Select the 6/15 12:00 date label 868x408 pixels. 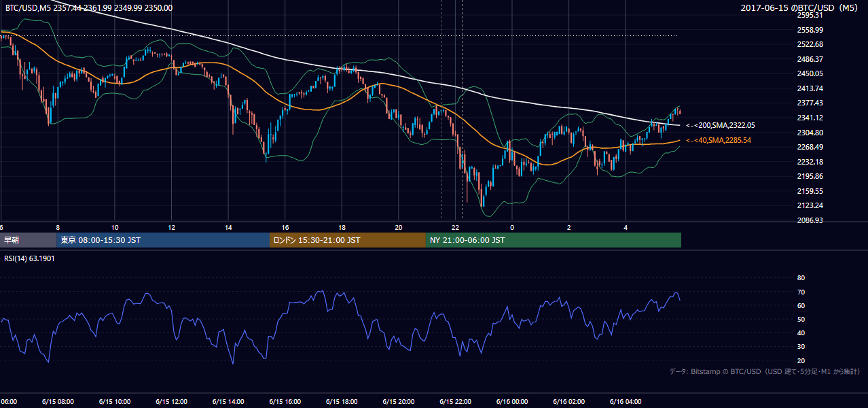pos(171,401)
